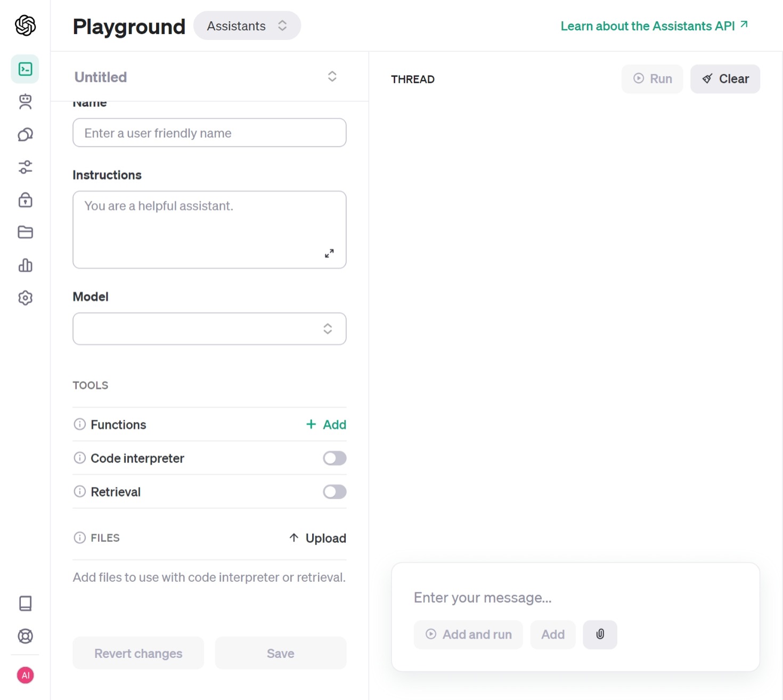This screenshot has width=783, height=700.
Task: Upload a file
Action: pyautogui.click(x=317, y=538)
